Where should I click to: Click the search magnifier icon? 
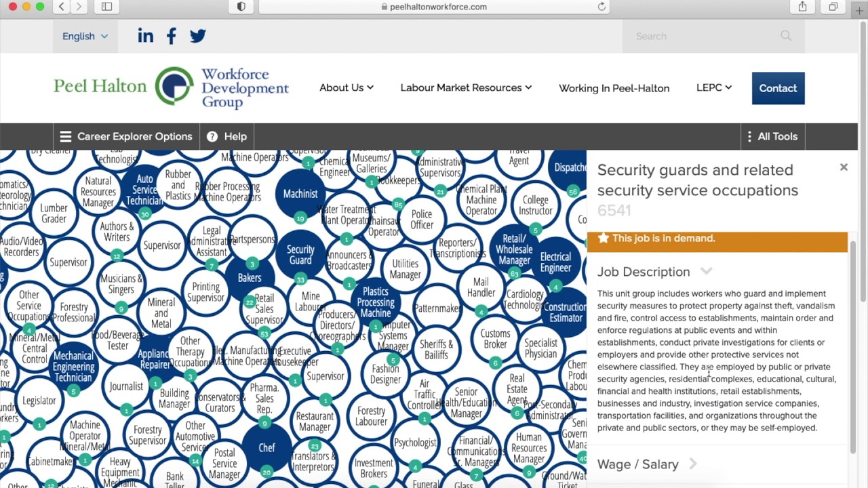coord(786,36)
